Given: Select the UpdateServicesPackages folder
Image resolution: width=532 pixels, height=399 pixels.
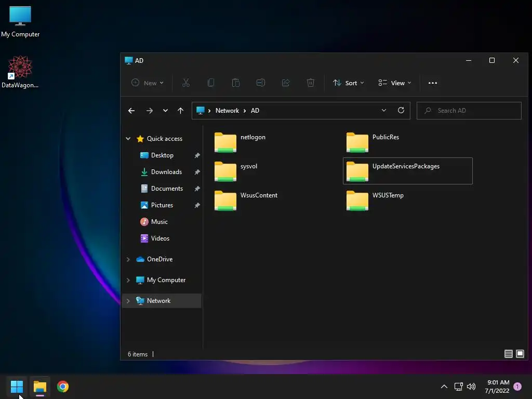Looking at the screenshot, I should point(407,171).
